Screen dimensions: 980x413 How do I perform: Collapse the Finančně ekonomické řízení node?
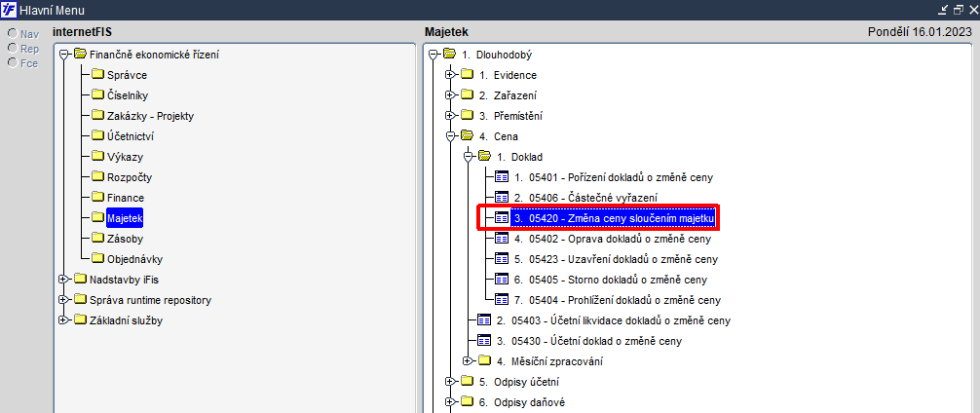63,55
